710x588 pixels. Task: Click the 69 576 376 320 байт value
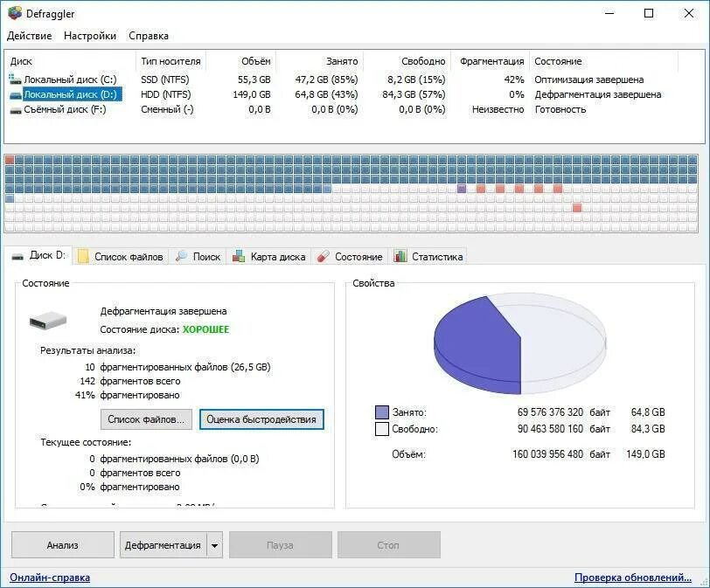tap(564, 412)
